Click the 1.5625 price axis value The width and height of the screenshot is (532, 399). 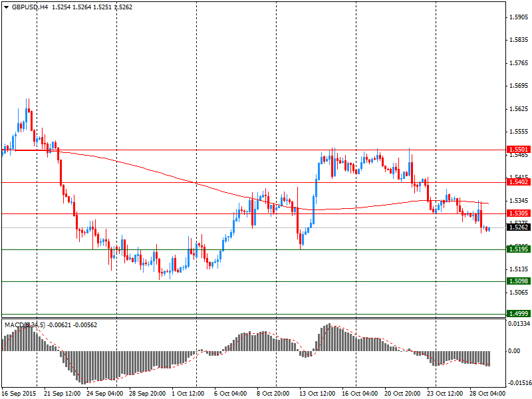[x=519, y=109]
